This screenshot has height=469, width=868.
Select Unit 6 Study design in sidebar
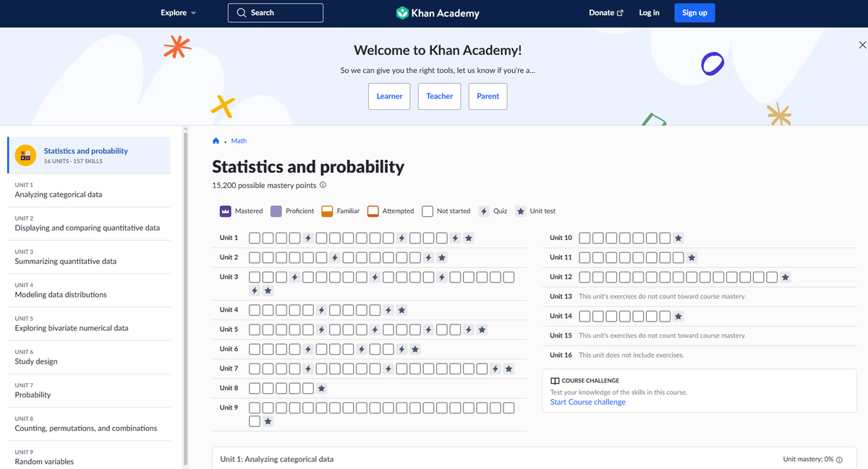coord(89,357)
